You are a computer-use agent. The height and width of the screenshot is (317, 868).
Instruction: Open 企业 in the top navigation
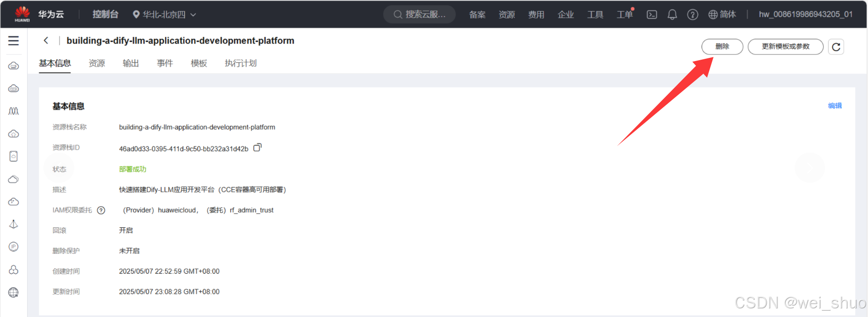click(x=566, y=14)
